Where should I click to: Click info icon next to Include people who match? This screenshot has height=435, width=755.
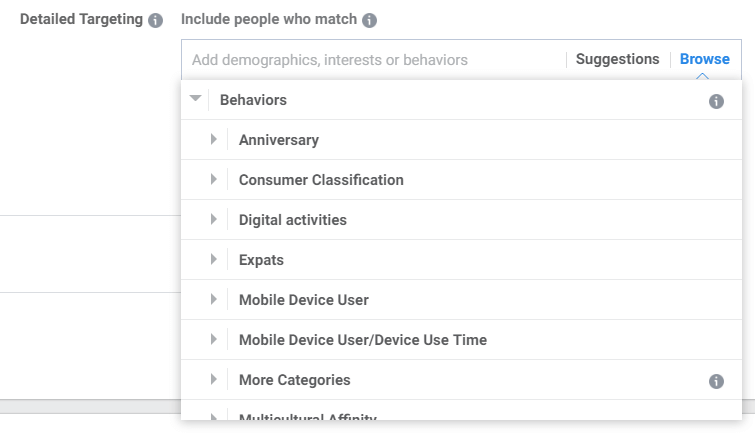(369, 20)
